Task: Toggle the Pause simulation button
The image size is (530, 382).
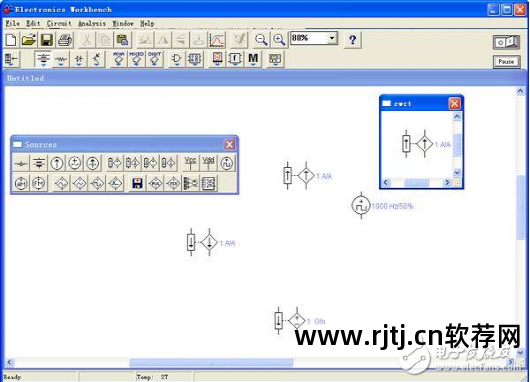Action: 506,62
